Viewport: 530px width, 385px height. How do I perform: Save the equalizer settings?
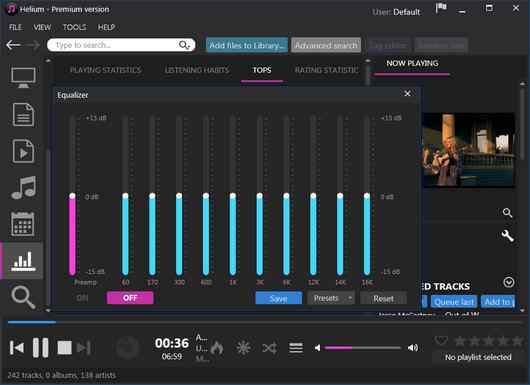pos(279,298)
